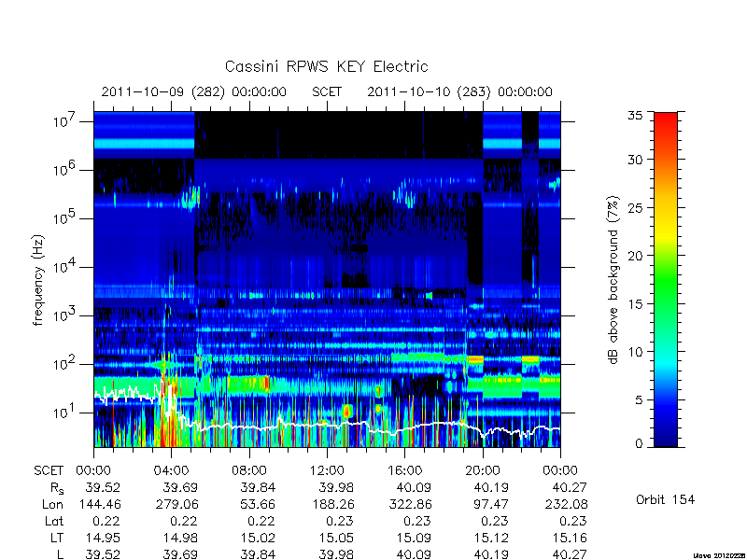Click the colorbar tick value 15
747x560 pixels.
pyautogui.click(x=636, y=303)
